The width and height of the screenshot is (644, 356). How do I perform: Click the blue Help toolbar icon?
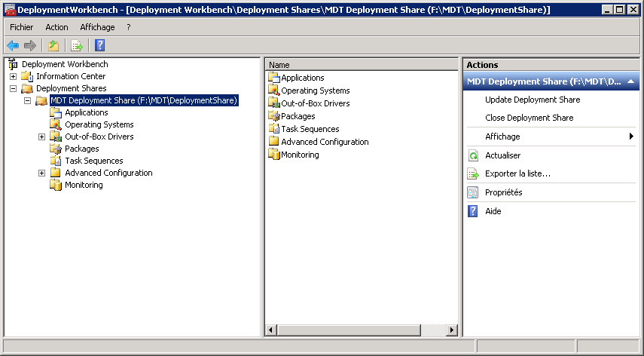(99, 45)
